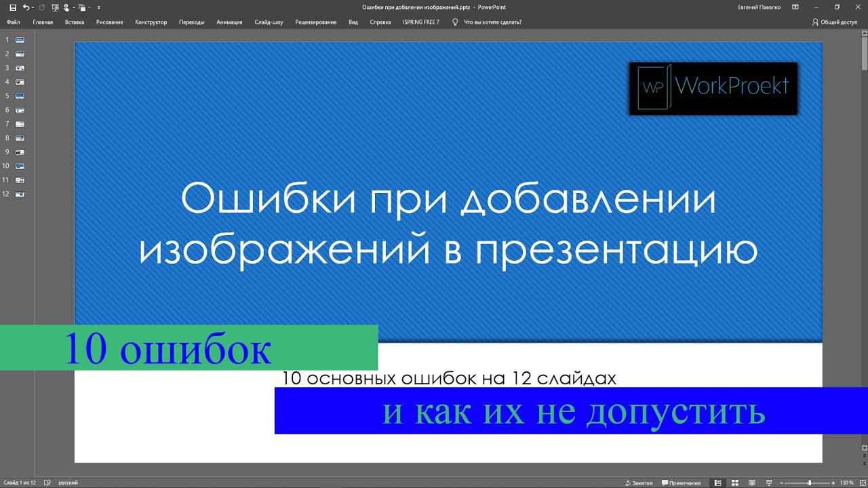Select slide 11 thumbnail in the slide panel
Image resolution: width=868 pixels, height=488 pixels.
coord(20,180)
